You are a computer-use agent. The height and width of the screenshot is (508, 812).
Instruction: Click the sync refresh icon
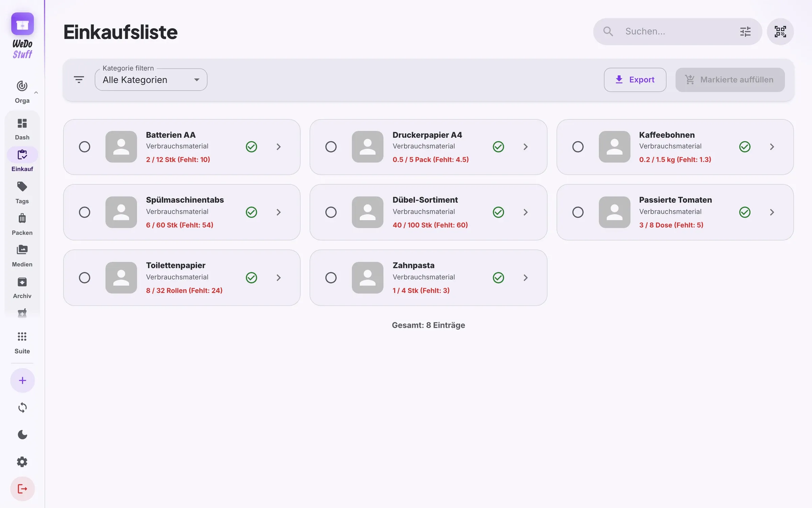22,407
